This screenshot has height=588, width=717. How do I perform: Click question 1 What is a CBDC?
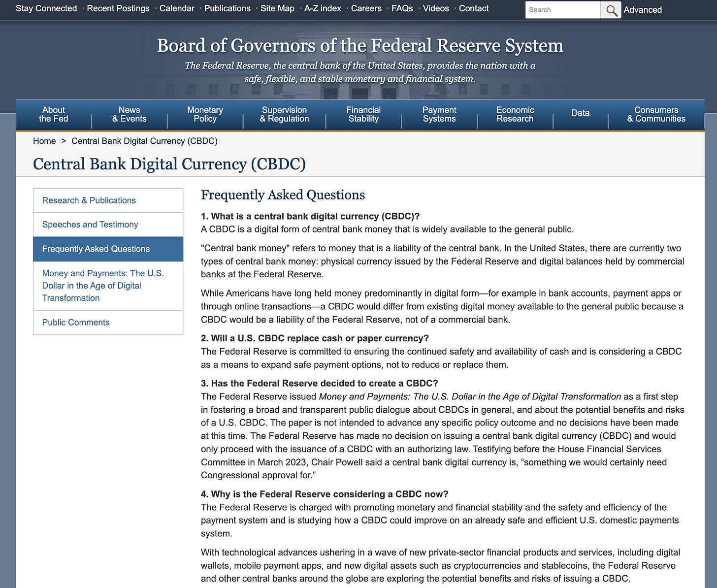(x=310, y=216)
